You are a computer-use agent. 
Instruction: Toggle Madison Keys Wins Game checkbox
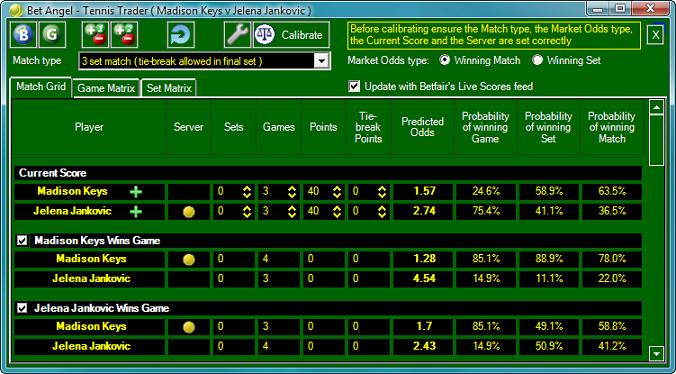pyautogui.click(x=22, y=240)
